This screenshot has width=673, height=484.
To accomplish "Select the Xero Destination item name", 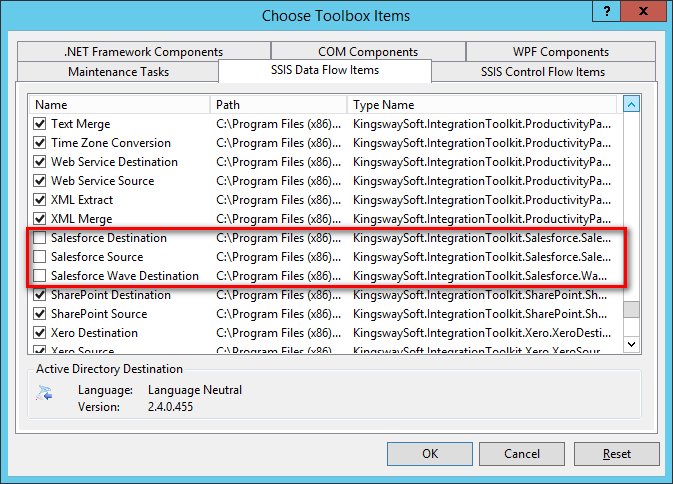I will pyautogui.click(x=94, y=333).
